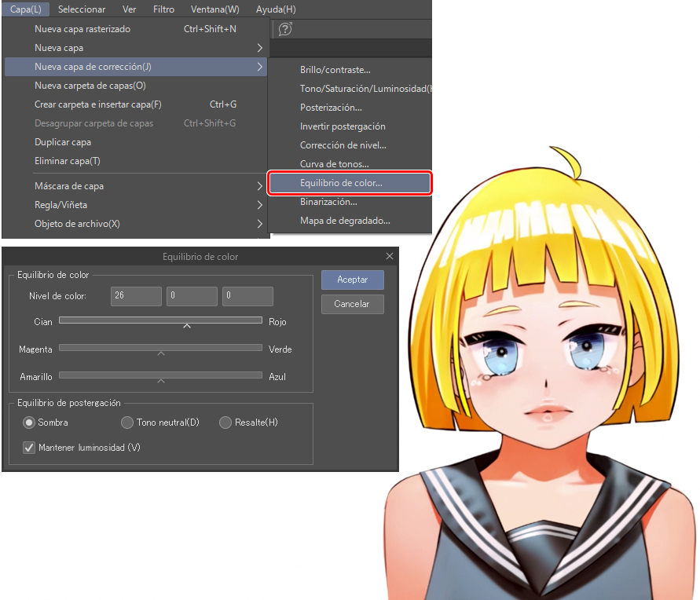Viewport: 700px width, 600px height.
Task: Open the Filtro menu
Action: [163, 9]
